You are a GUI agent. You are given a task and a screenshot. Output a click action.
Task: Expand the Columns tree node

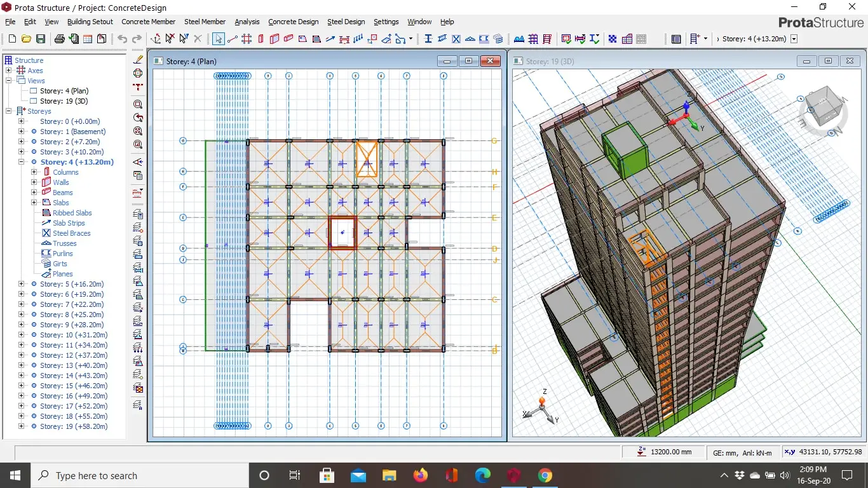coord(34,172)
